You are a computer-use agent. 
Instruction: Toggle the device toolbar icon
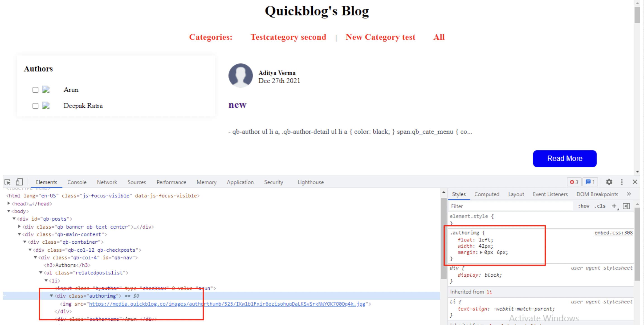point(19,182)
